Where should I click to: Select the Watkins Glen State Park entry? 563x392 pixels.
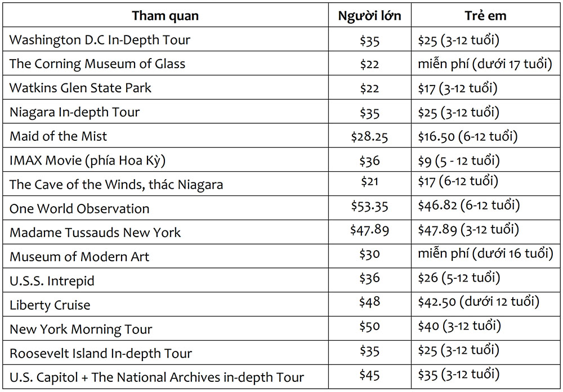click(x=80, y=88)
